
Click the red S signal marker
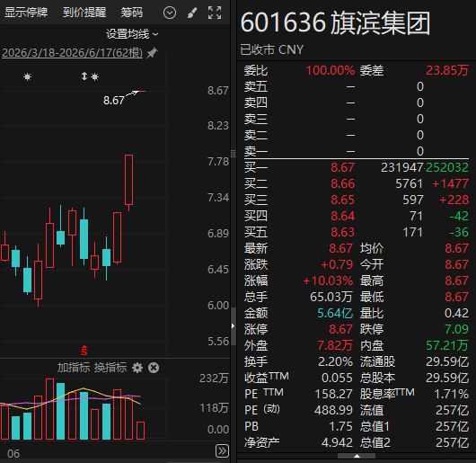point(84,351)
